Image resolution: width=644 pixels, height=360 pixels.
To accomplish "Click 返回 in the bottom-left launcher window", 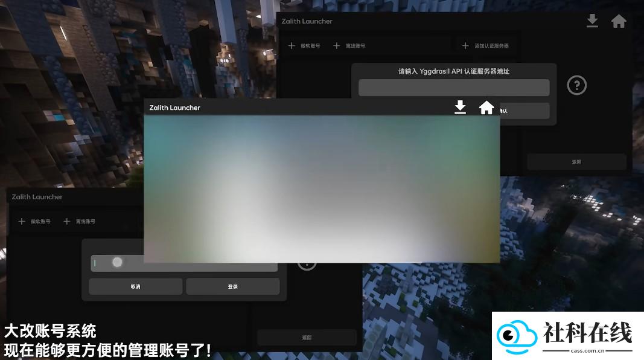I will tap(307, 338).
